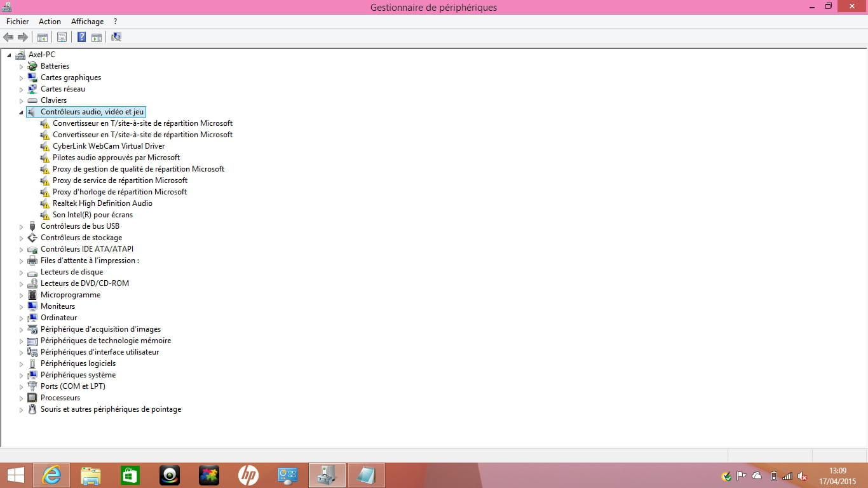Click the warning icon beside CyberLink WebCam Virtual Driver
The image size is (868, 488).
coord(44,146)
